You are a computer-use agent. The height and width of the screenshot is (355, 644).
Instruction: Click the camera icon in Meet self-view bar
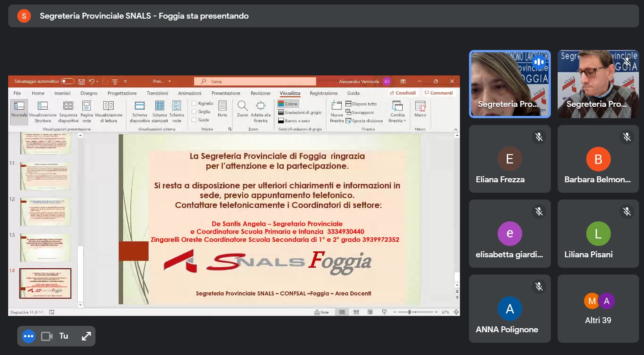click(47, 336)
